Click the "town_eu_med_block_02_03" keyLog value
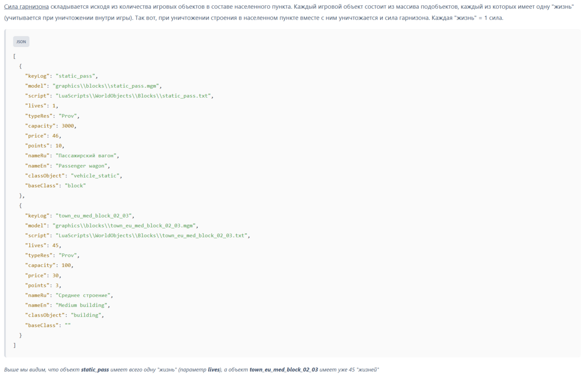The width and height of the screenshot is (588, 375). click(95, 216)
